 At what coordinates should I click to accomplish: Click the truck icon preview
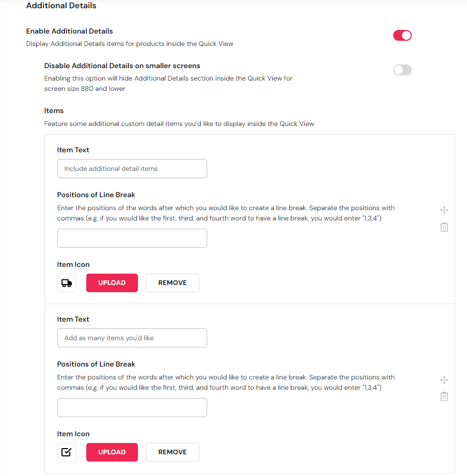(67, 283)
